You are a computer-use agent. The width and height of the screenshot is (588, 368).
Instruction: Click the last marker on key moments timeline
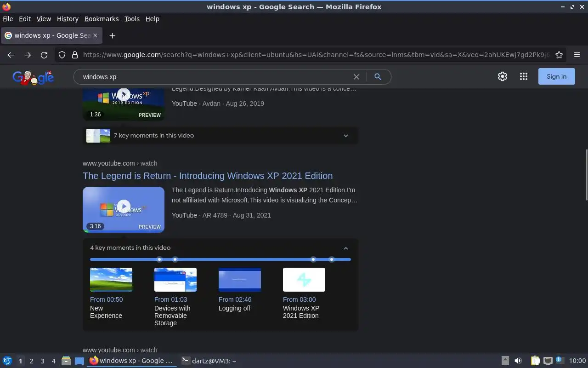(x=332, y=259)
